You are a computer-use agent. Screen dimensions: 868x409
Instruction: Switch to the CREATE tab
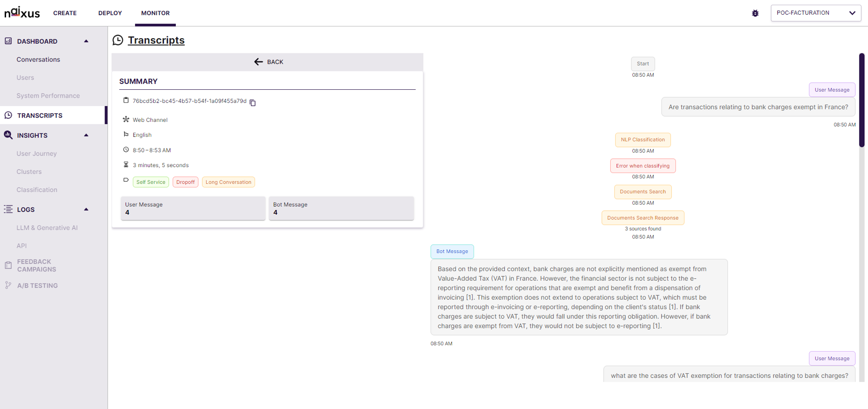coord(65,13)
